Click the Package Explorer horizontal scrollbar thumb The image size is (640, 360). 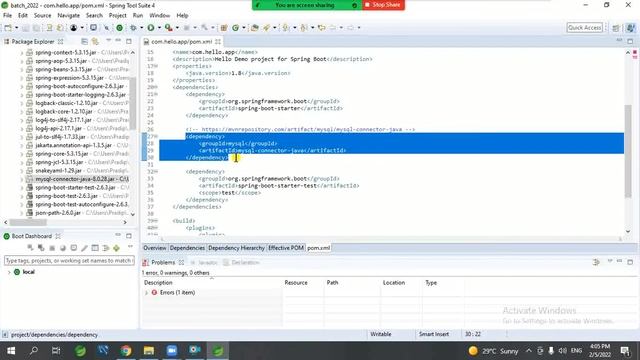point(28,222)
